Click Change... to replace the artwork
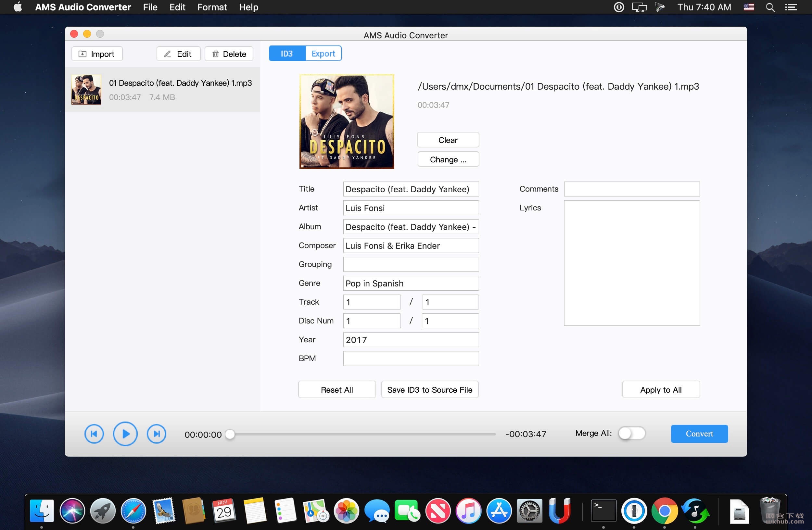This screenshot has height=530, width=812. (448, 159)
